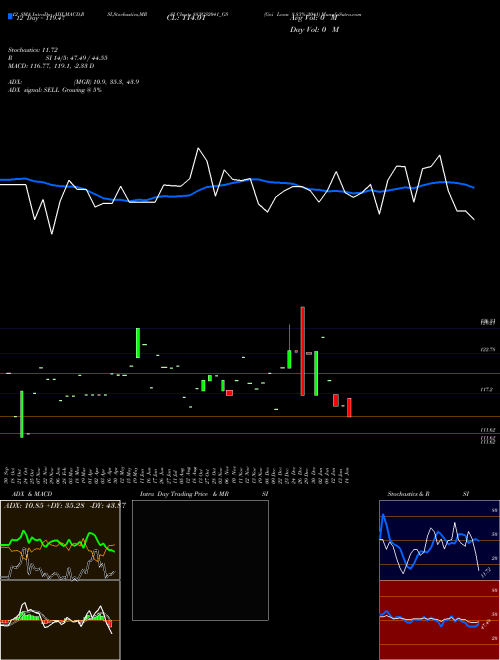Select the 'Stochastics: 11.72' reading

pos(31,50)
